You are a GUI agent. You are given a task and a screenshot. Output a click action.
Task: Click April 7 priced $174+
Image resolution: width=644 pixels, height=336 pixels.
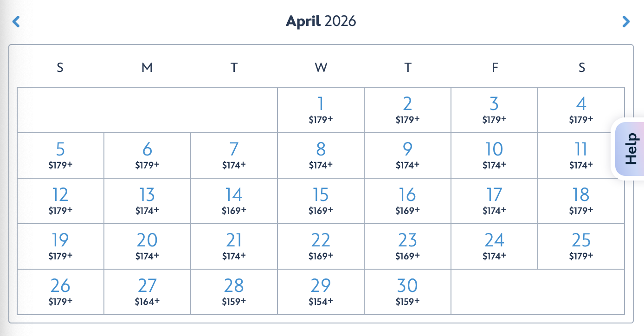pos(234,155)
